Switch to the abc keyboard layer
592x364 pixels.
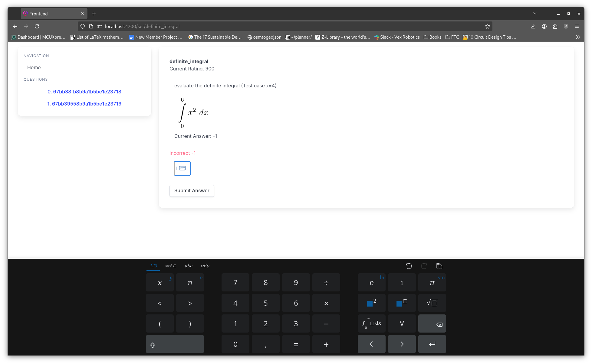point(189,266)
